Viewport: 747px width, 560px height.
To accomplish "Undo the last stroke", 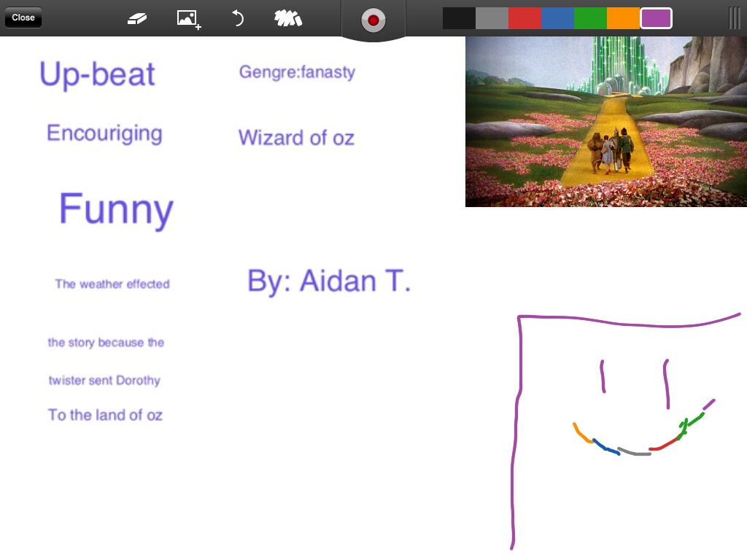I will 237,18.
